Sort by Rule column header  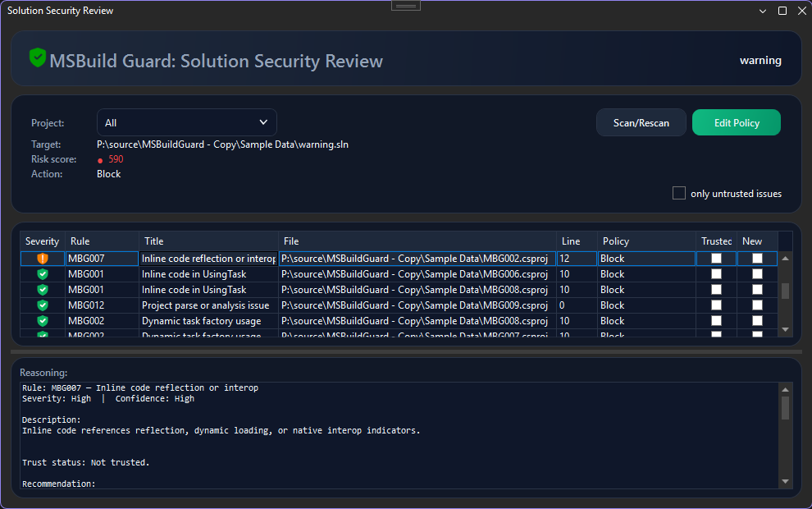pyautogui.click(x=102, y=241)
